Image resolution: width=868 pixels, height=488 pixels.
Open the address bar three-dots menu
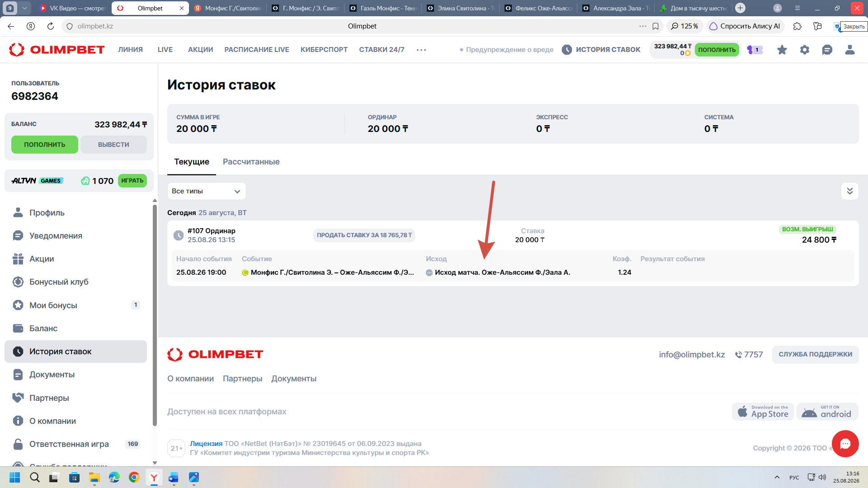pyautogui.click(x=643, y=26)
